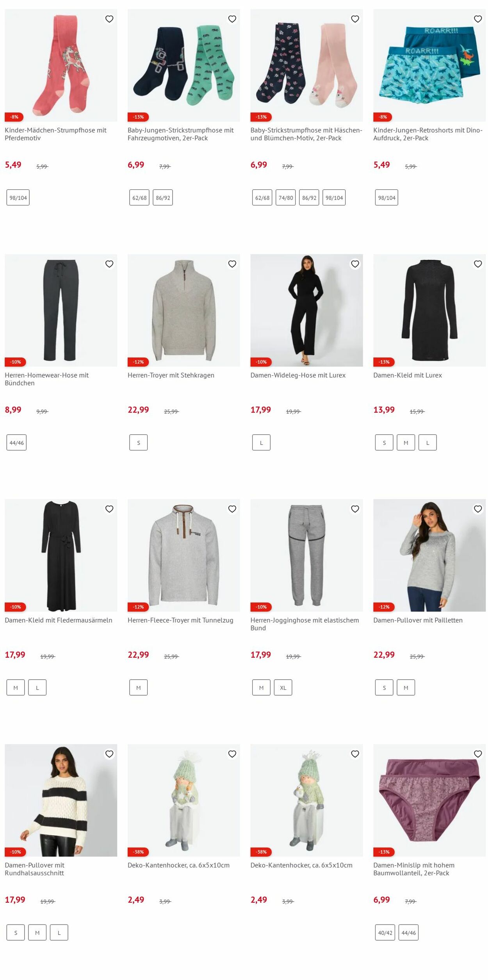
Task: Add striped Damen-Pullover to favorites heart
Action: 109,754
